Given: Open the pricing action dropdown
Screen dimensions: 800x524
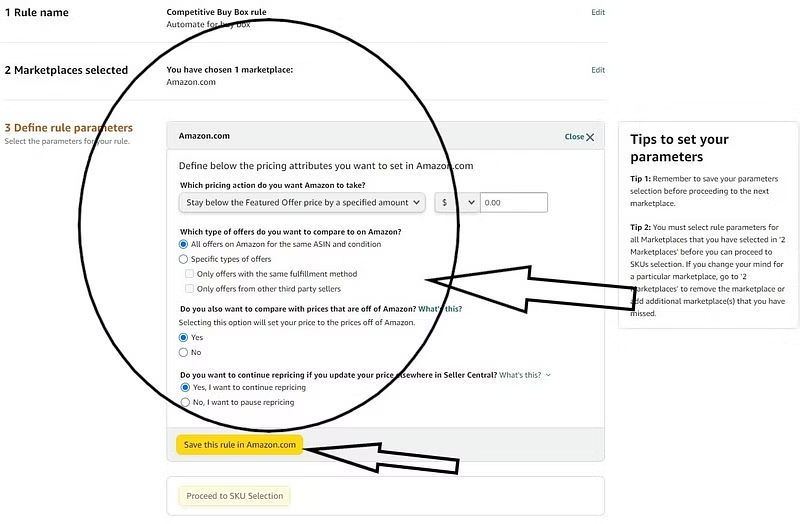Looking at the screenshot, I should (x=302, y=203).
